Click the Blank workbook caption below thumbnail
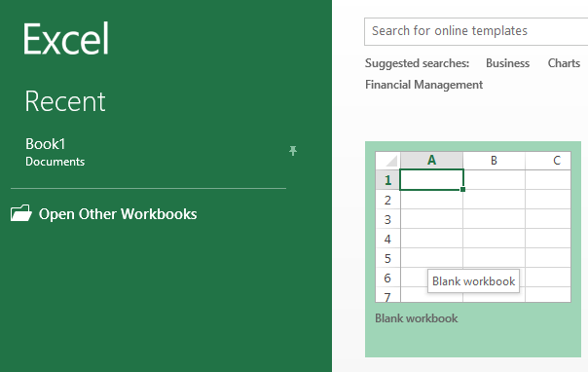The width and height of the screenshot is (588, 372). point(417,318)
